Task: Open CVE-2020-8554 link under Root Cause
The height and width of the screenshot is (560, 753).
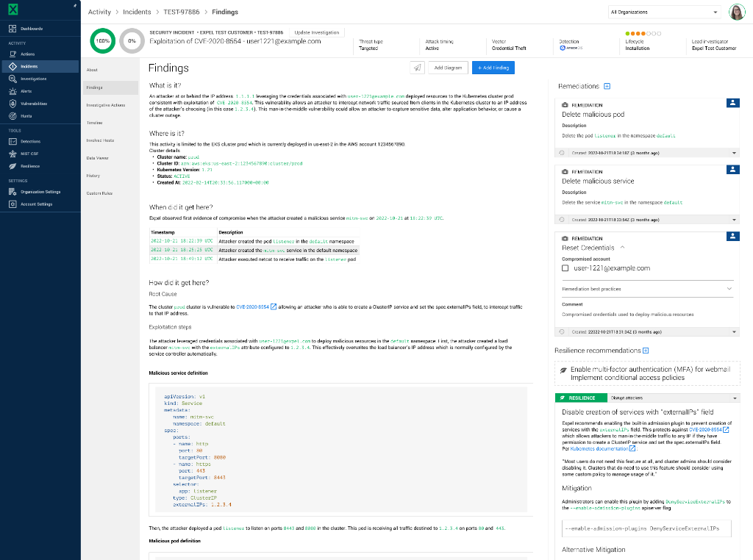Action: coord(253,307)
